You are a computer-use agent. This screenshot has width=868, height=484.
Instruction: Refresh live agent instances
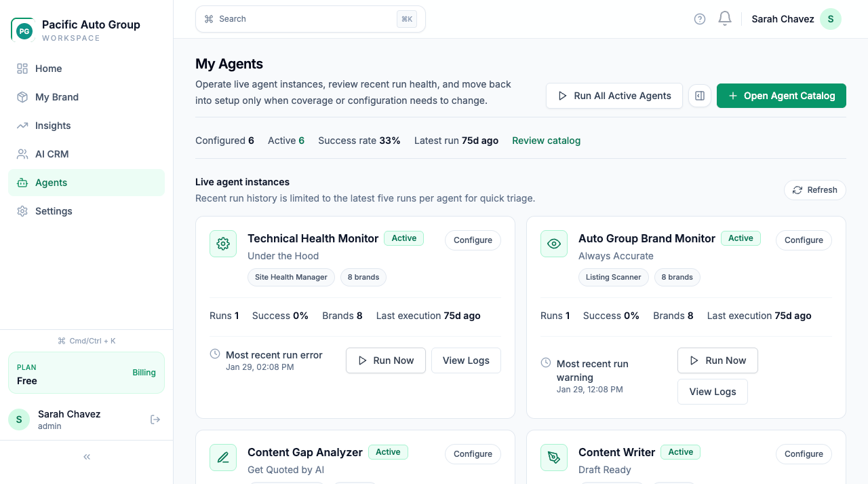(x=815, y=190)
